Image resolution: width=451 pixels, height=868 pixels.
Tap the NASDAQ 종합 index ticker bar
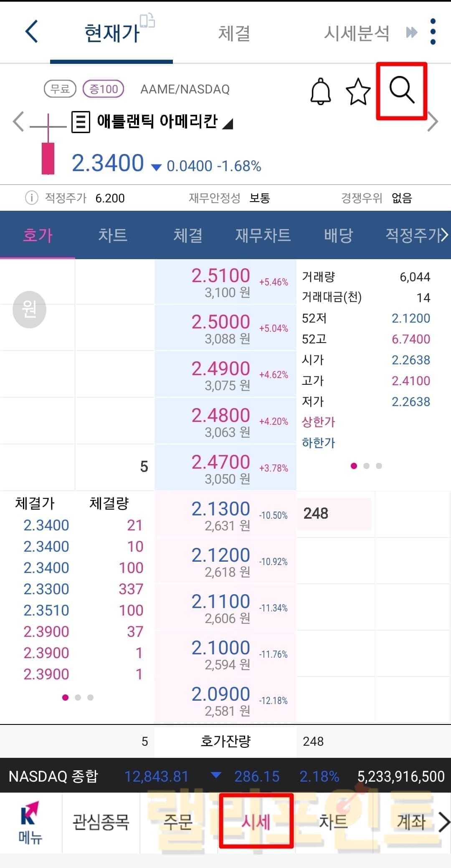[x=225, y=776]
